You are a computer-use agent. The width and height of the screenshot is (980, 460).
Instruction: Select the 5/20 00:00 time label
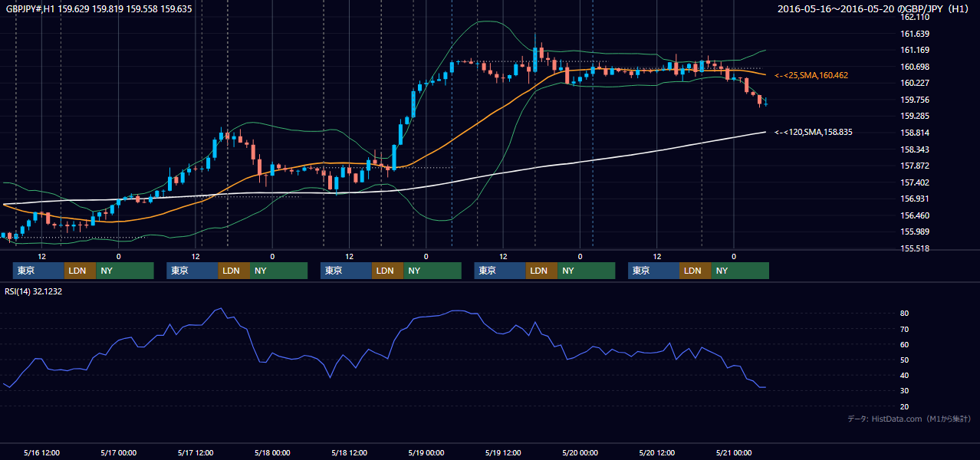580,452
